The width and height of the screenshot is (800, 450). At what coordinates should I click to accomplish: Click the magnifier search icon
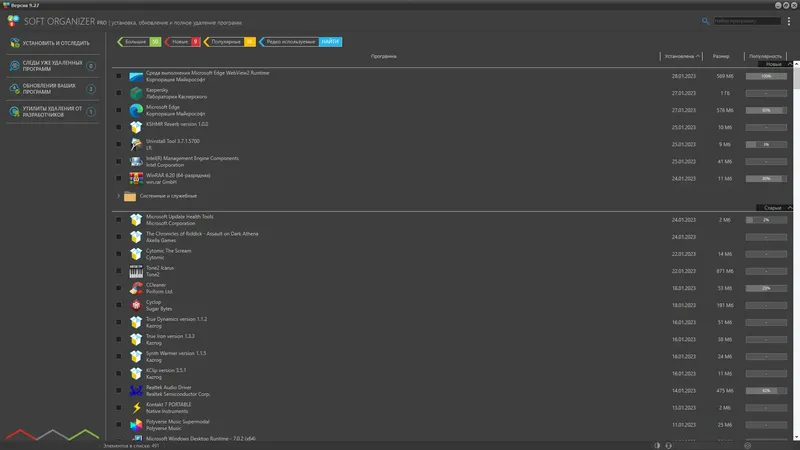[x=705, y=21]
